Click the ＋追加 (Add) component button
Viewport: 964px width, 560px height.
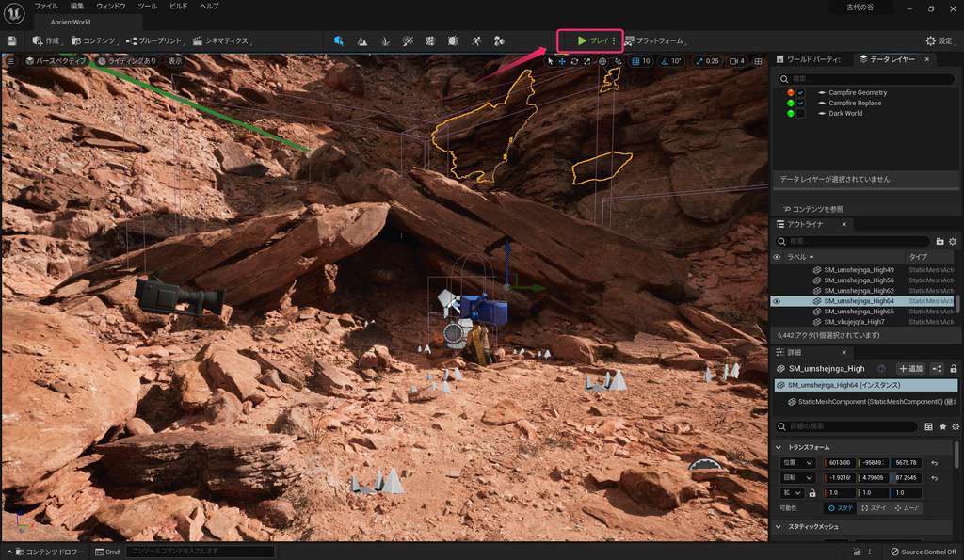point(910,369)
